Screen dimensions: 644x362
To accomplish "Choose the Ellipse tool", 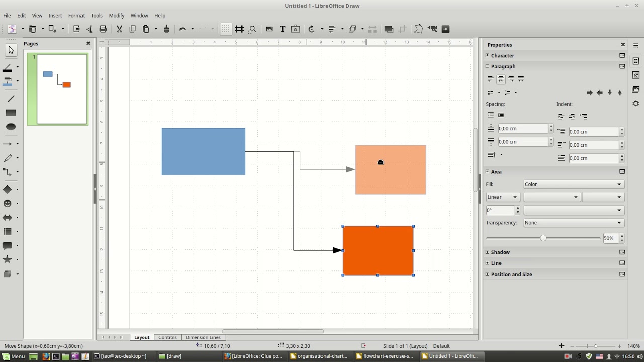I will point(11,127).
